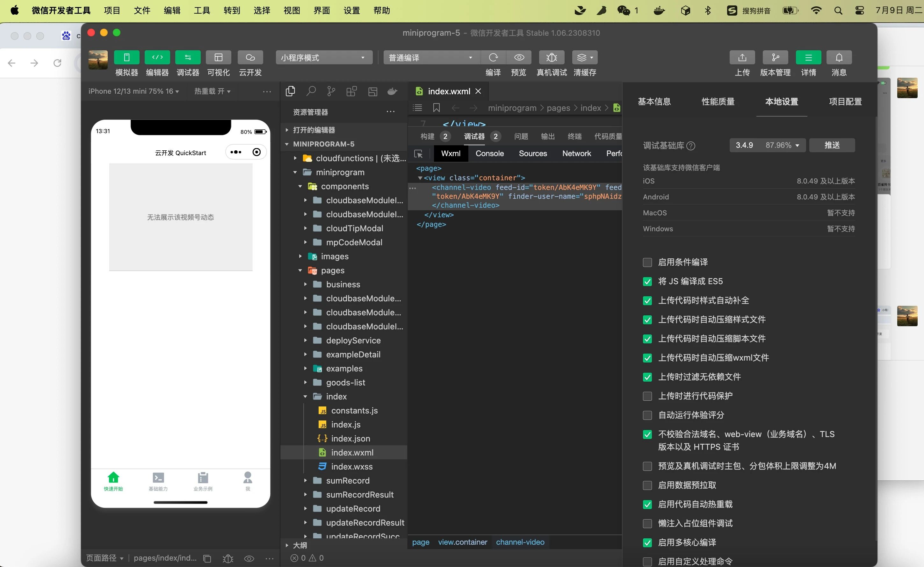Open the 调试基础库 3.4.9 version dropdown

pyautogui.click(x=767, y=145)
